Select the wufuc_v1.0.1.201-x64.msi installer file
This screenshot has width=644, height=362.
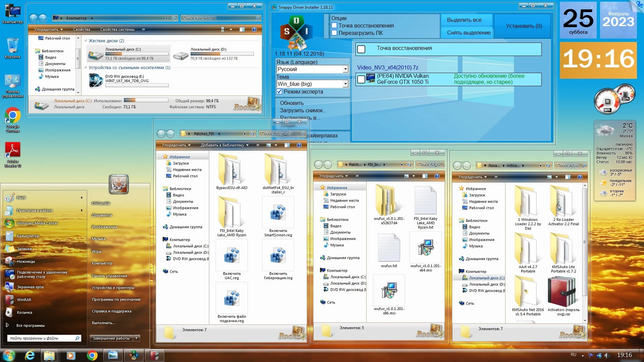click(425, 248)
